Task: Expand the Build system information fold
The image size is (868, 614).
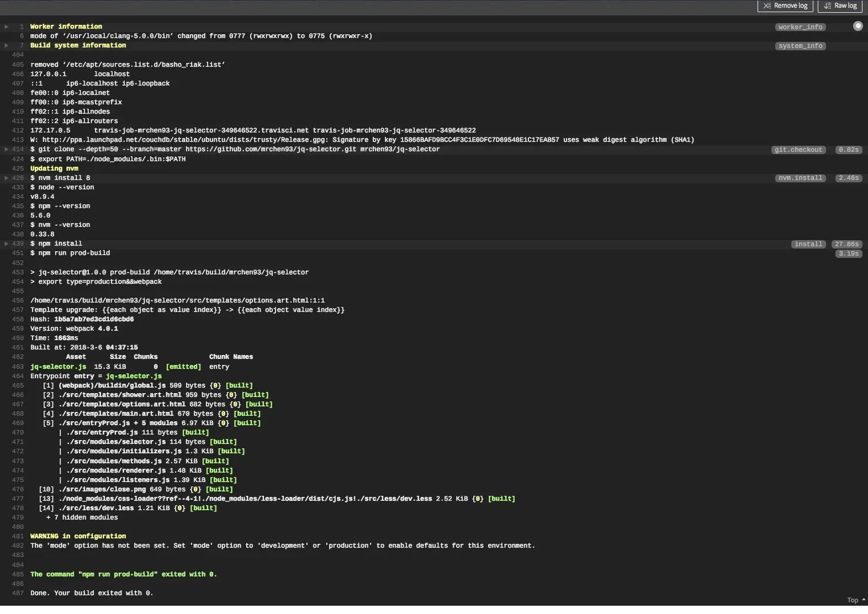Action: pos(7,45)
